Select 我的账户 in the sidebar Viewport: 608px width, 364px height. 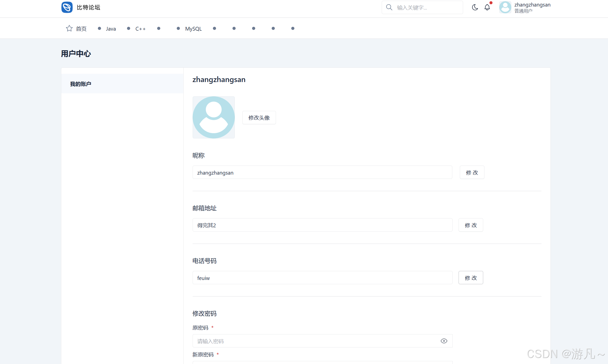(81, 84)
